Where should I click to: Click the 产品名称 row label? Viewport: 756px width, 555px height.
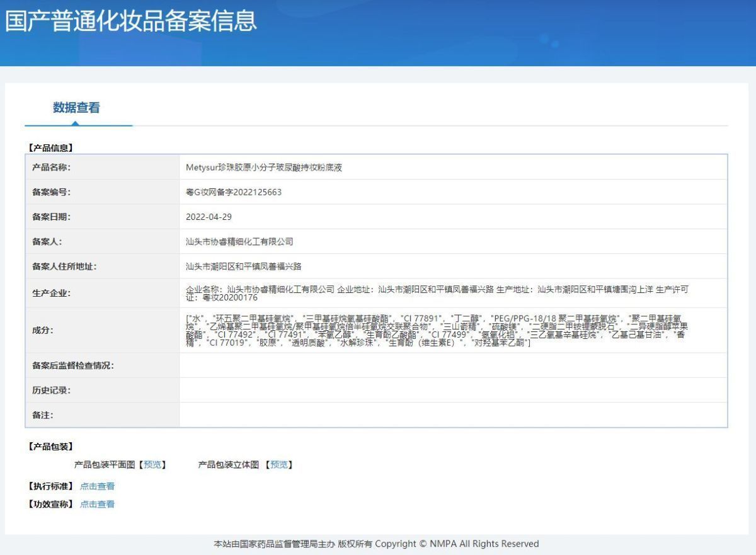51,168
